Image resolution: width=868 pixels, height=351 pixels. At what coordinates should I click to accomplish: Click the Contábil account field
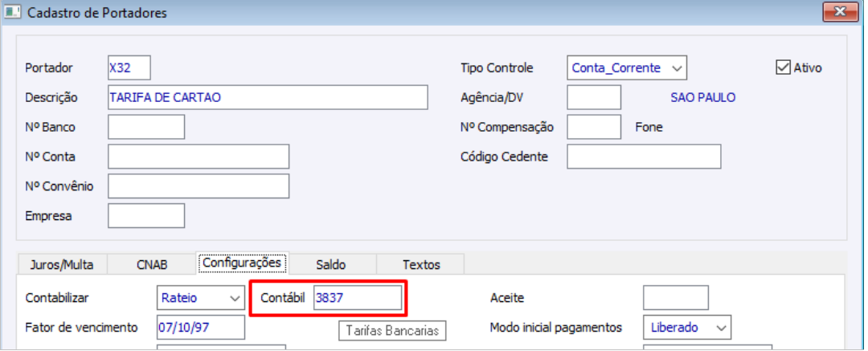357,298
